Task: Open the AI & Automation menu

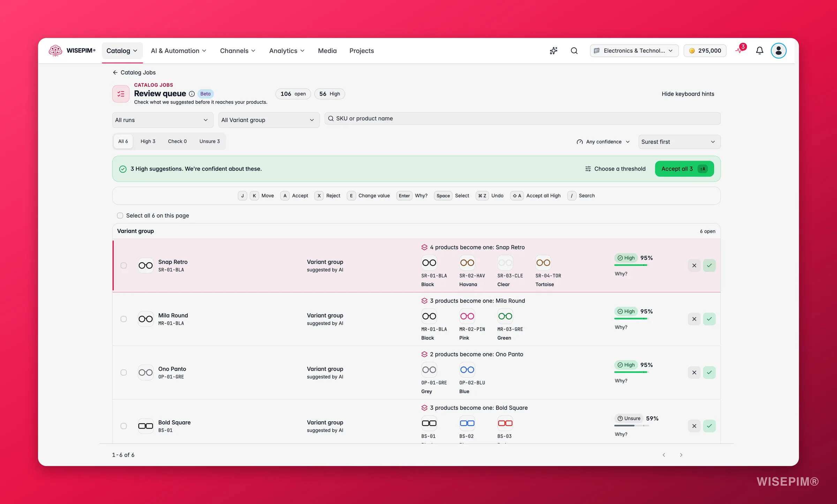Action: [x=178, y=51]
